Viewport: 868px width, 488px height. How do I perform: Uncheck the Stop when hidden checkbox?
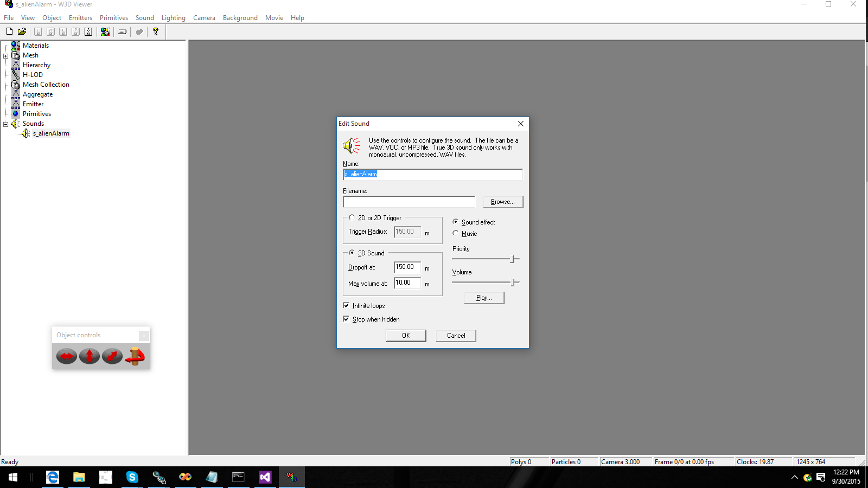click(346, 319)
